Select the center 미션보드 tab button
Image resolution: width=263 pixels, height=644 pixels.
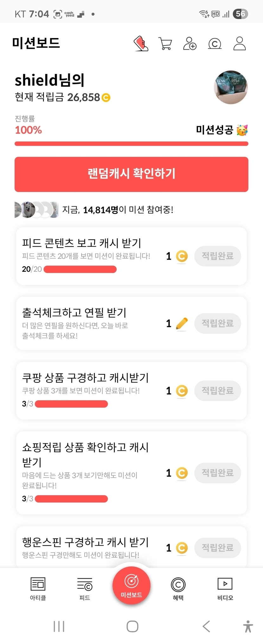pos(131,585)
